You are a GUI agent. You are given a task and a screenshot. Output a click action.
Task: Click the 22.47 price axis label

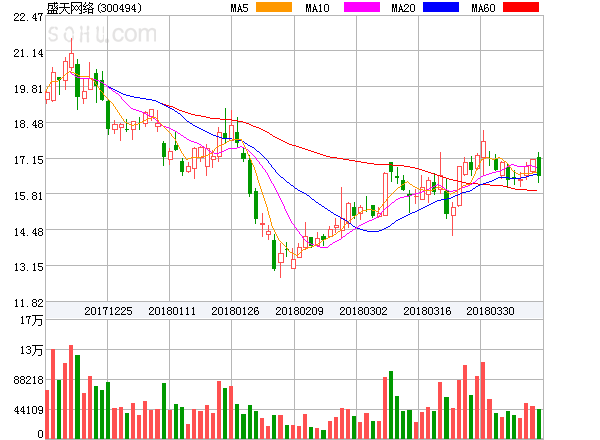28,17
